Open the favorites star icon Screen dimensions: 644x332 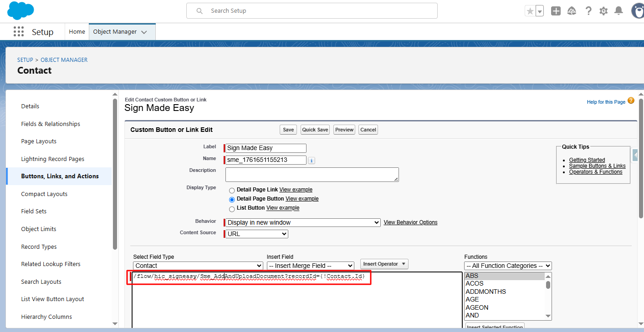pyautogui.click(x=531, y=10)
